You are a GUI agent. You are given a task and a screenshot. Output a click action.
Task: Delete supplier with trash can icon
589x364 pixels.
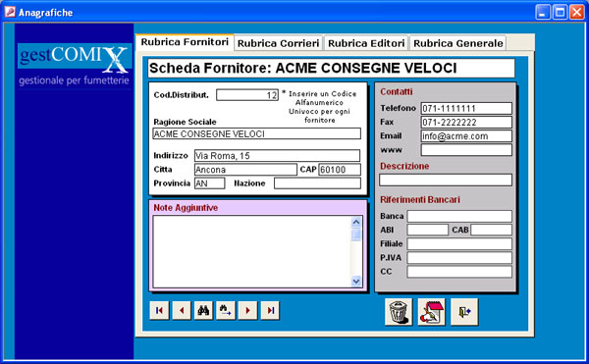point(399,312)
